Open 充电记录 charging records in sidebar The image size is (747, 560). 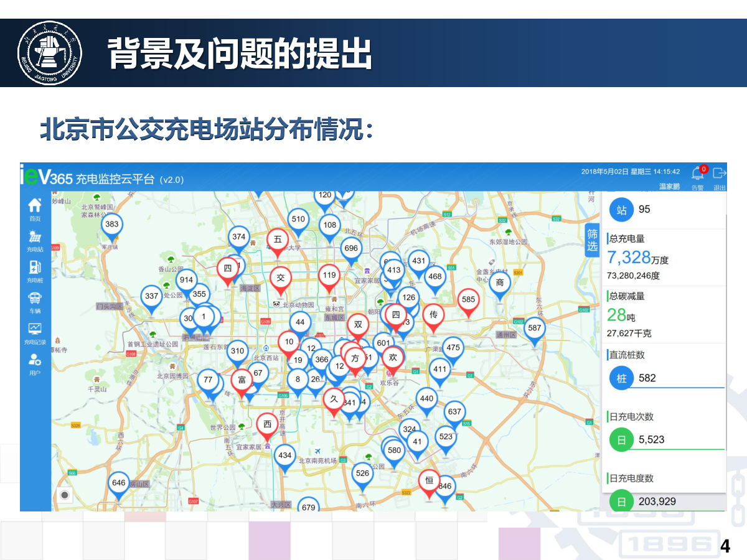(35, 334)
